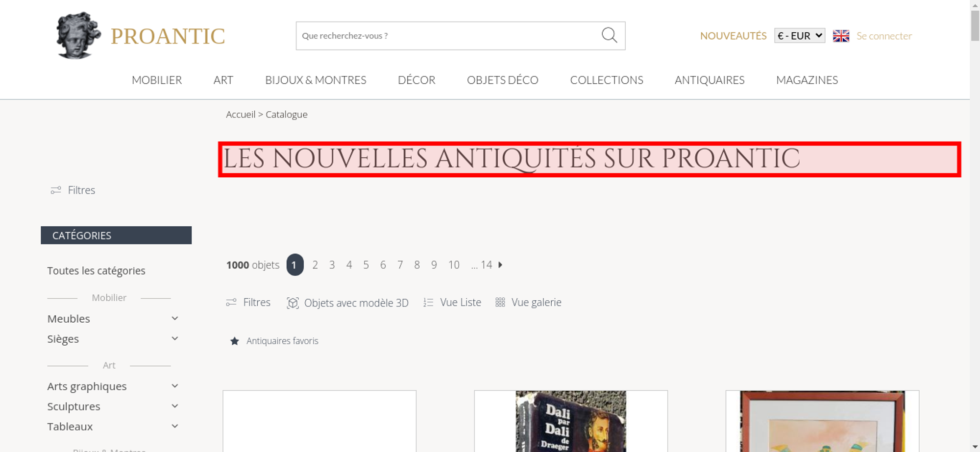980x452 pixels.
Task: Click the Dali book thumbnail
Action: coord(571,421)
